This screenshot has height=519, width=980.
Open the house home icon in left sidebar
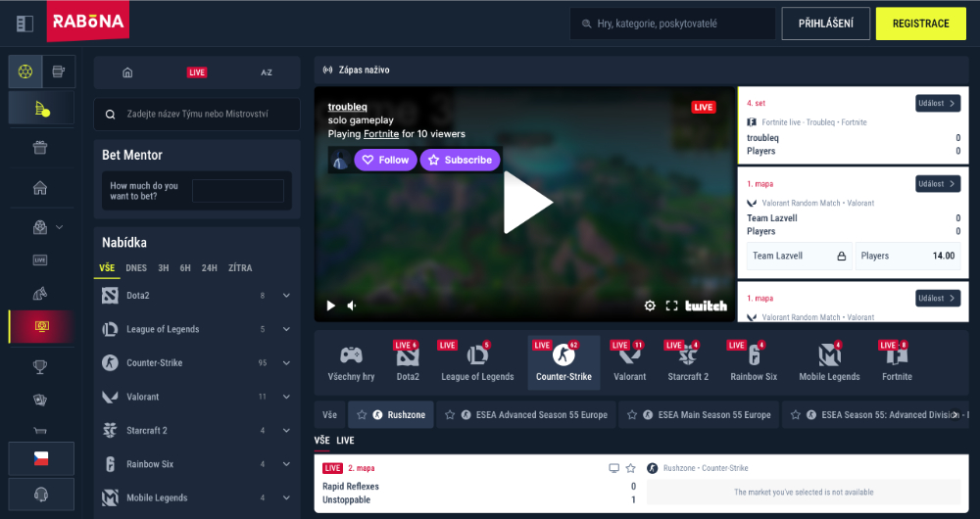click(x=40, y=187)
